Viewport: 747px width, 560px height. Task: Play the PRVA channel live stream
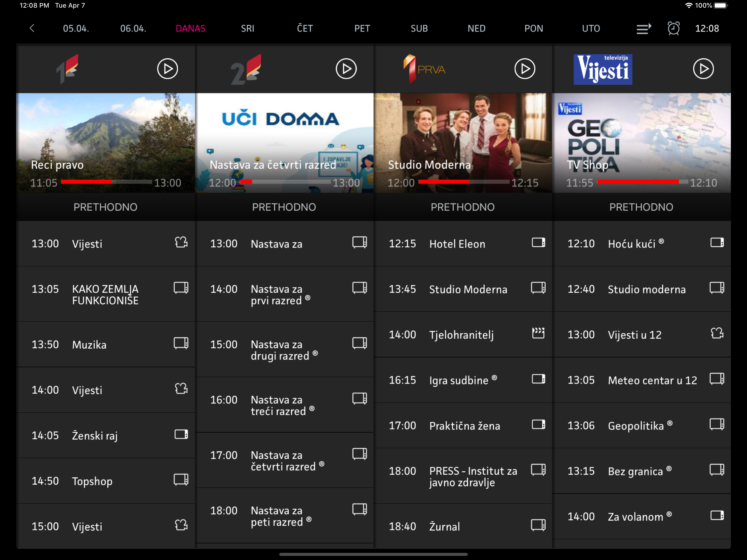524,69
